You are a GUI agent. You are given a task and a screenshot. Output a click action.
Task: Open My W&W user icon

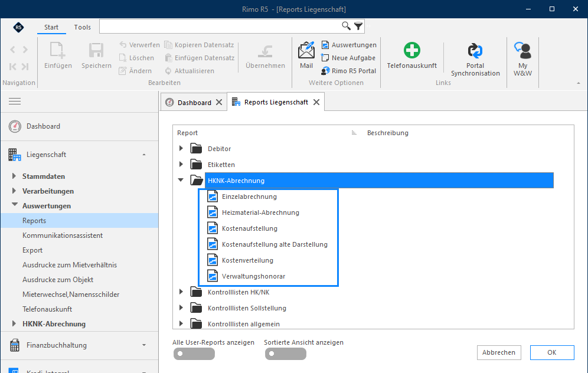point(522,51)
